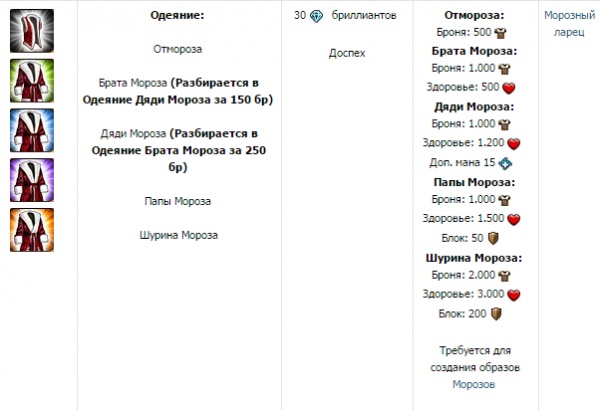
Task: Click the gray-bordered Отмороза robe icon
Action: tap(32, 31)
